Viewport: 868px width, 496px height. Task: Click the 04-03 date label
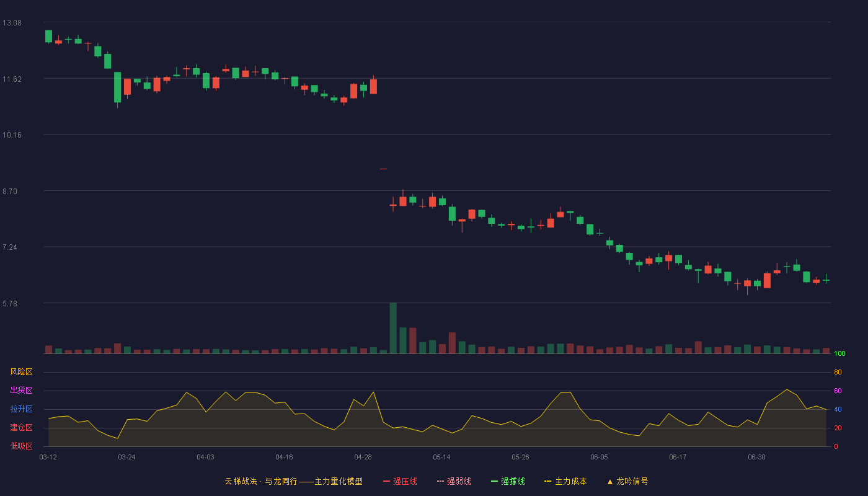click(205, 457)
